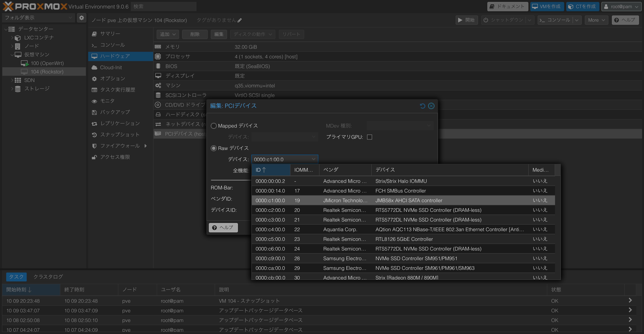Screen dimensions: 644x334
Task: Open the Raw デバイス combo box dropdown
Action: (x=313, y=159)
